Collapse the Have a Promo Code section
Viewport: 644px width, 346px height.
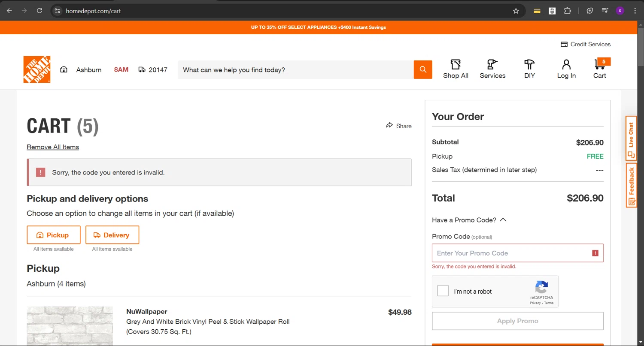point(469,220)
